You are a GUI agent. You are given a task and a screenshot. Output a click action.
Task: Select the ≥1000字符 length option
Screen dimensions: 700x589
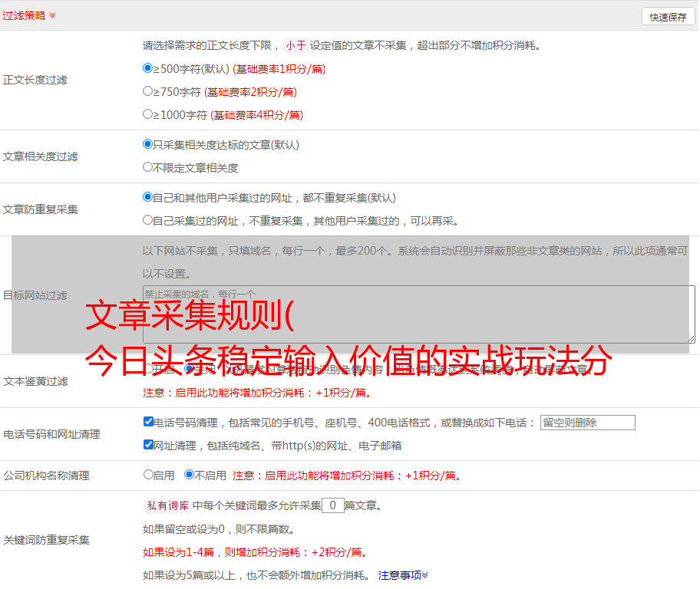(x=148, y=114)
